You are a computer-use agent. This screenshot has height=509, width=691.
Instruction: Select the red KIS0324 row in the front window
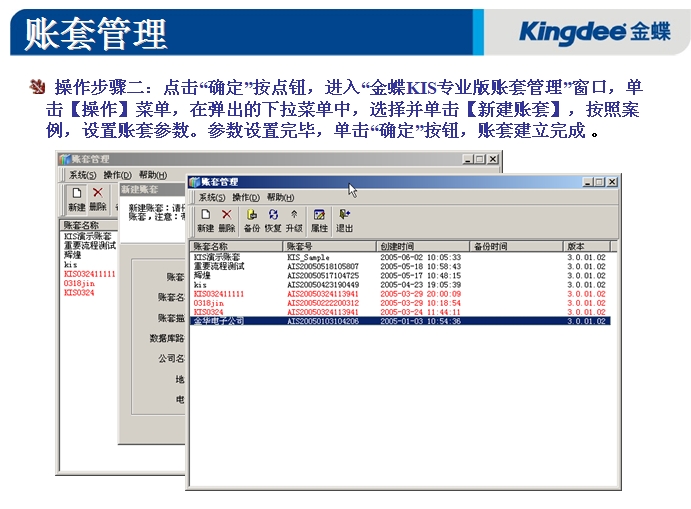coord(400,312)
